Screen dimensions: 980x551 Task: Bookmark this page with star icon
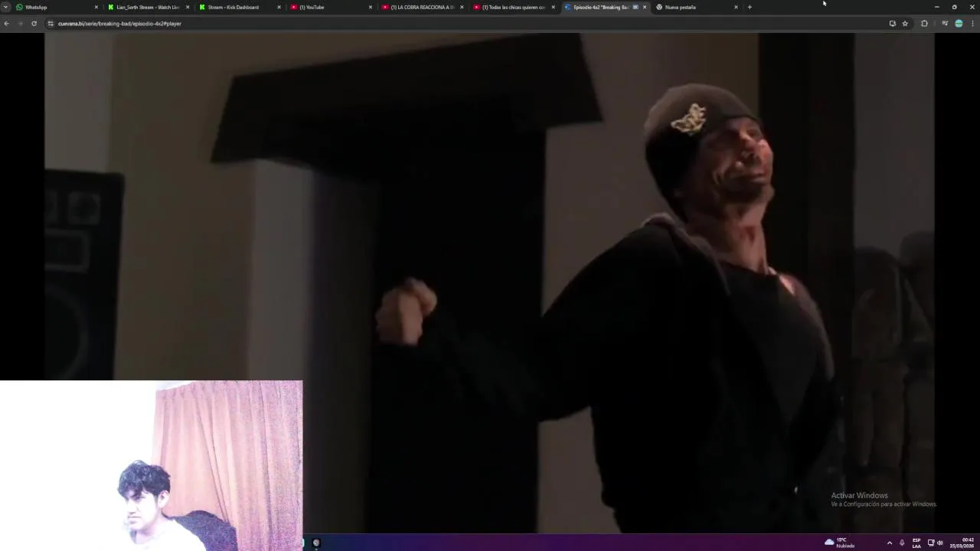(x=905, y=24)
